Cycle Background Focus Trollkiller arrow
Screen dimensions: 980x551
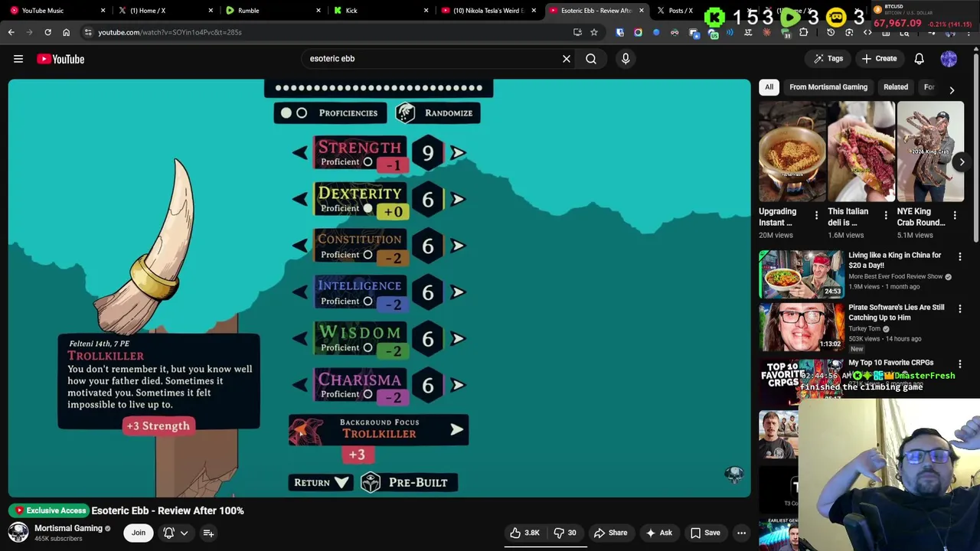pos(456,430)
